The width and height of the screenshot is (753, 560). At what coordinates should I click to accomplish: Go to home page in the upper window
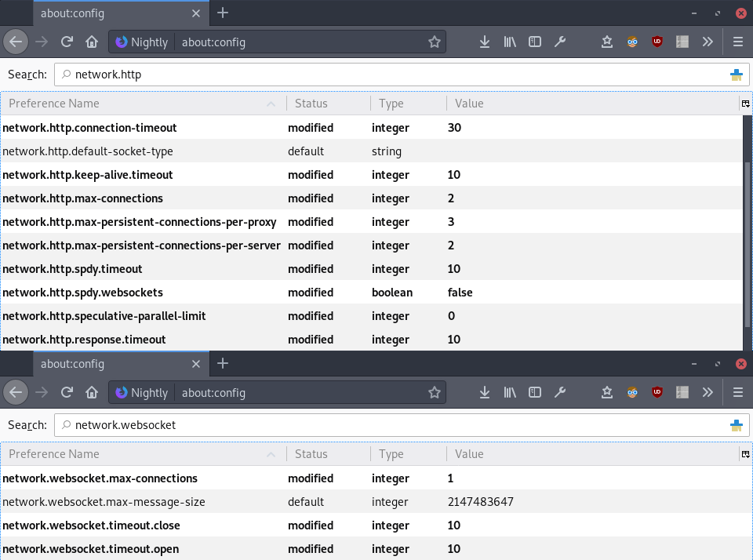pyautogui.click(x=92, y=42)
